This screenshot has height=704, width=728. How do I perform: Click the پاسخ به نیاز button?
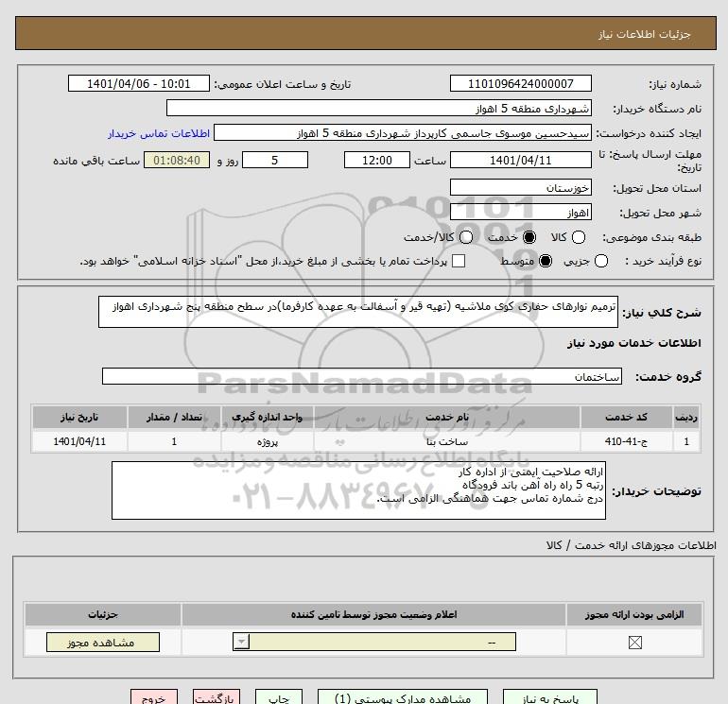pyautogui.click(x=550, y=698)
